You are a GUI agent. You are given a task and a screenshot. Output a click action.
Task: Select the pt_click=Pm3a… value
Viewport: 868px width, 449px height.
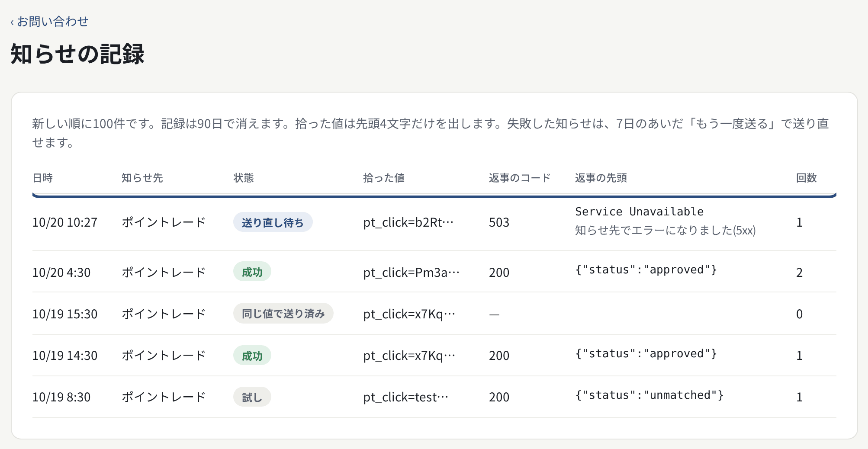(411, 273)
